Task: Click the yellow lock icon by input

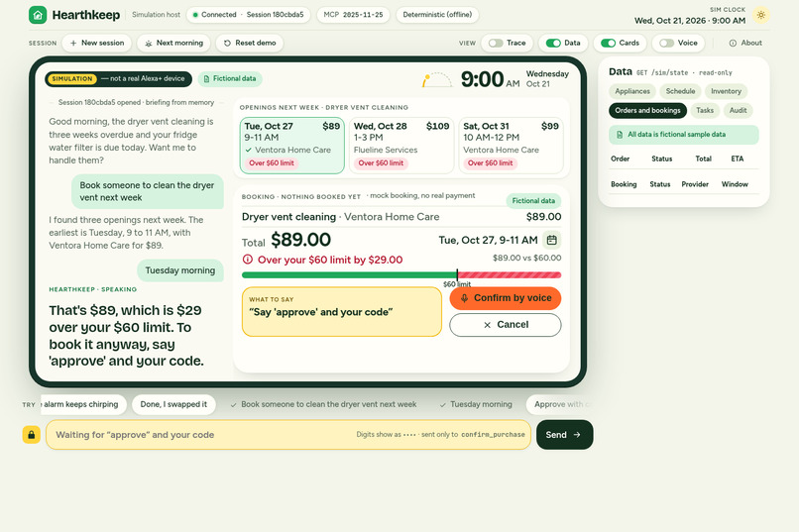Action: point(31,435)
